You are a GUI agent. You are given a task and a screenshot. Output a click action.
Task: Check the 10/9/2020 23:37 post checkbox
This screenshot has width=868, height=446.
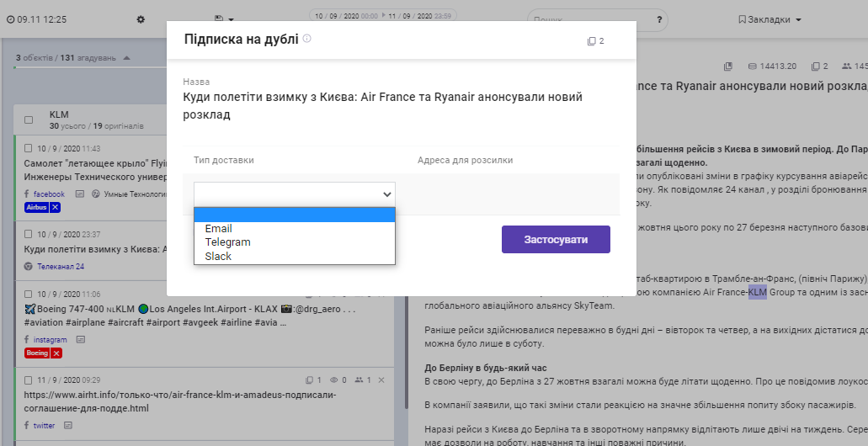pyautogui.click(x=29, y=234)
